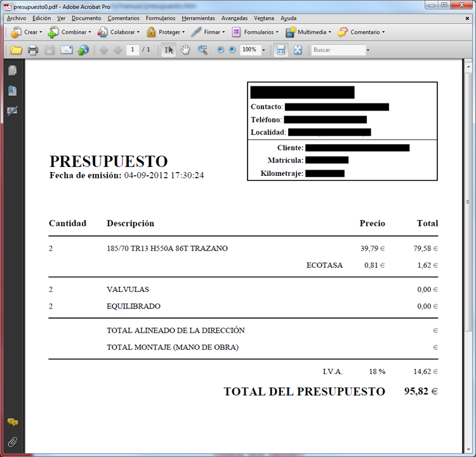Go to next page arrow
Screen dimensions: 476x457
pos(117,50)
